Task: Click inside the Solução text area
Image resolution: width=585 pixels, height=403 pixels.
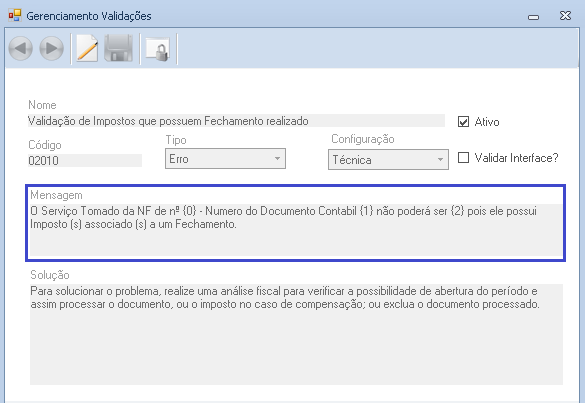Action: click(296, 334)
